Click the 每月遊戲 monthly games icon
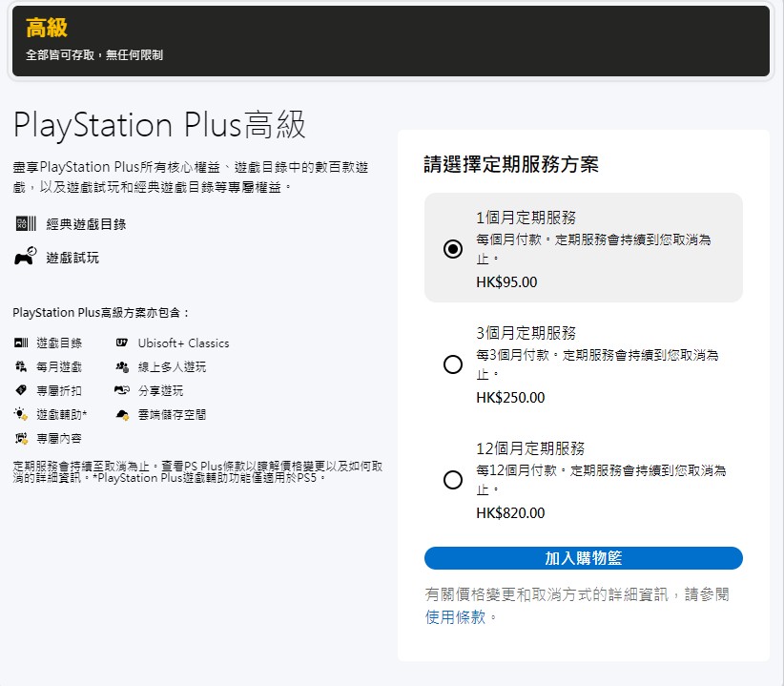784x686 pixels. pyautogui.click(x=21, y=366)
